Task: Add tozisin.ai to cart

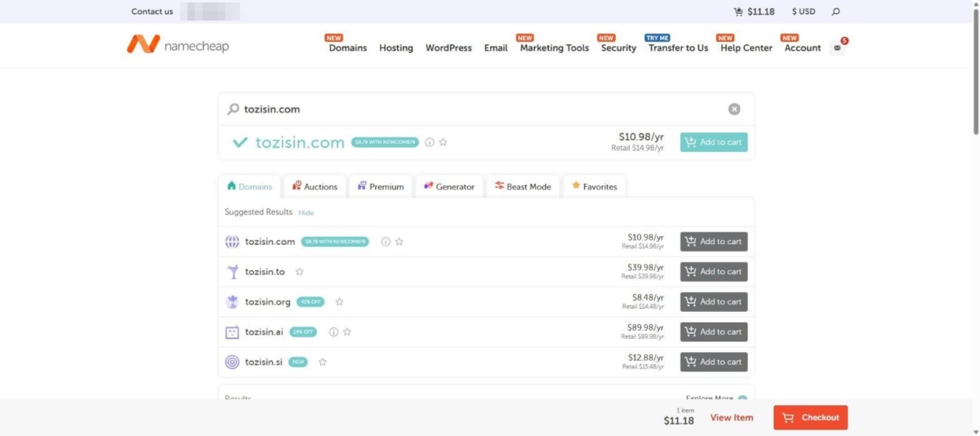Action: [714, 331]
